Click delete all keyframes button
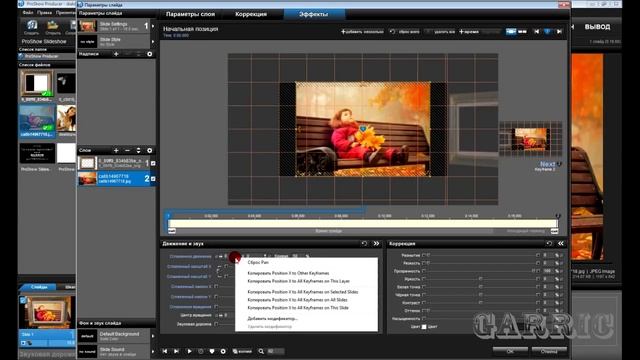This screenshot has width=640, height=360. point(440,31)
